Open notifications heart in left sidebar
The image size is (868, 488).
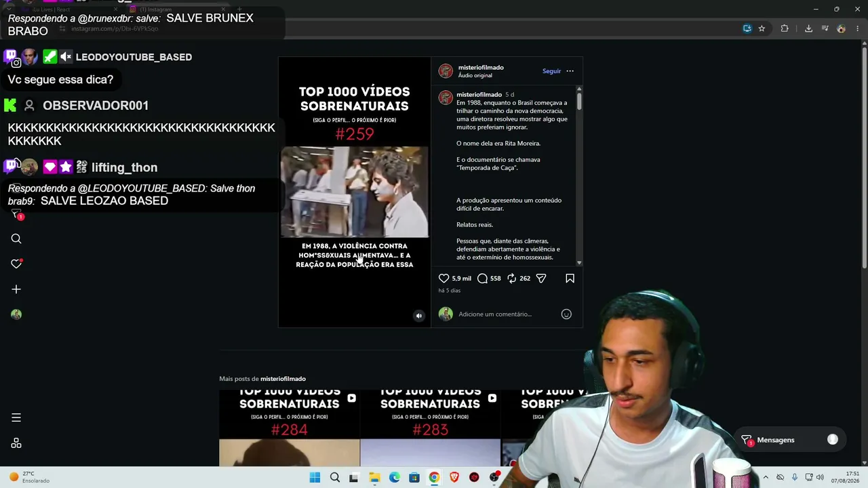pyautogui.click(x=16, y=264)
